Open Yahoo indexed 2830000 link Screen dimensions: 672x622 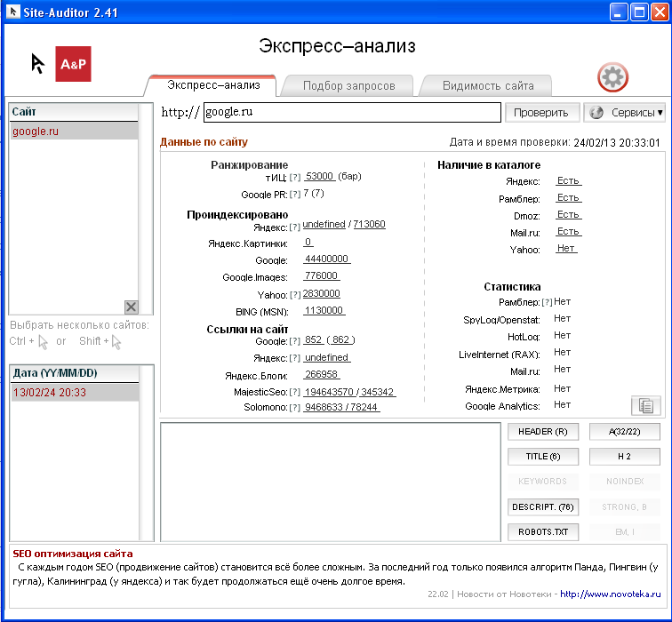coord(322,293)
